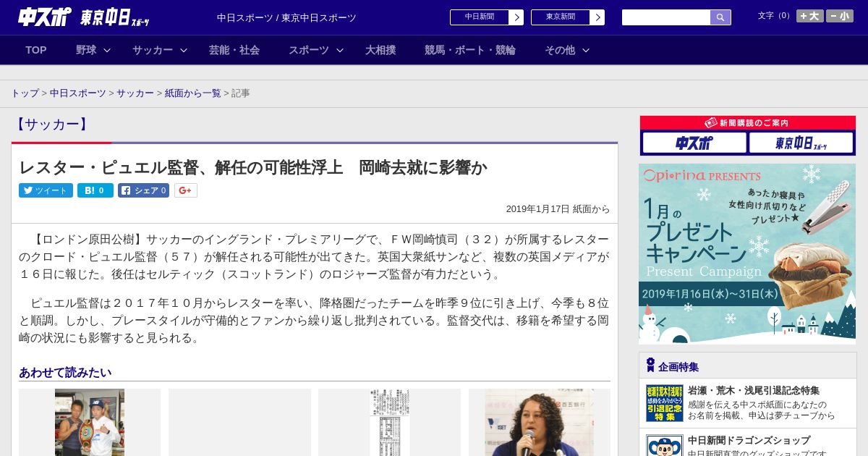Go to TOP in navigation bar
The image size is (868, 456).
[36, 50]
